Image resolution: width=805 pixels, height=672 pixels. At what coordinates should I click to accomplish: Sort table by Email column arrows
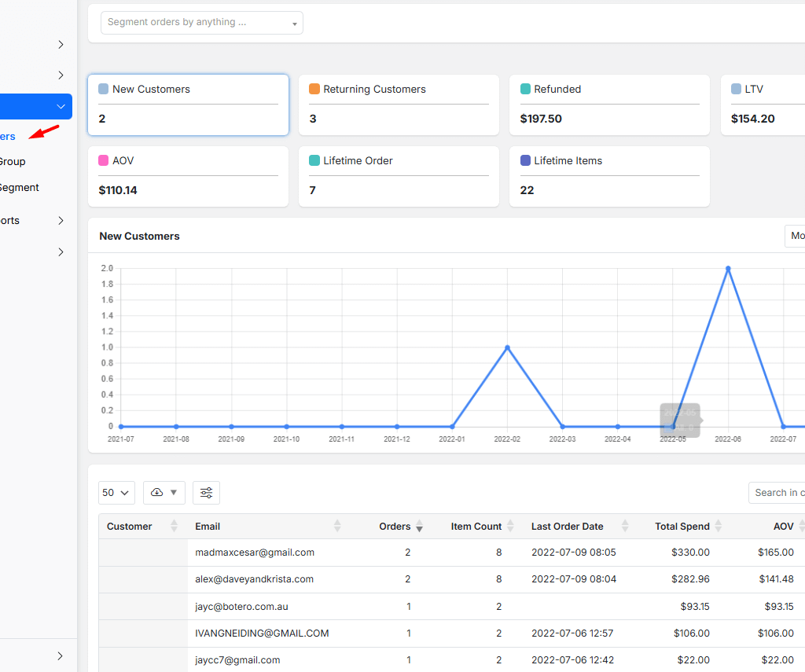click(337, 527)
